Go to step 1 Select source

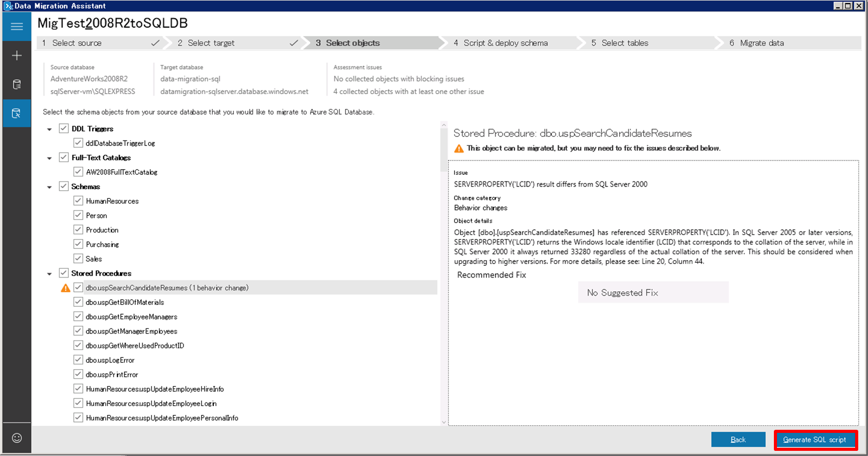[100, 43]
